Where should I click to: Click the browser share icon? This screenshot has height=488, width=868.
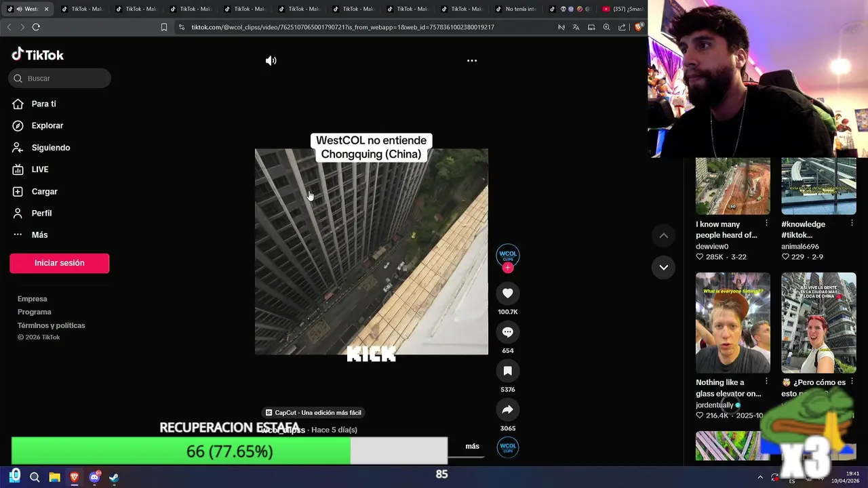[x=622, y=27]
